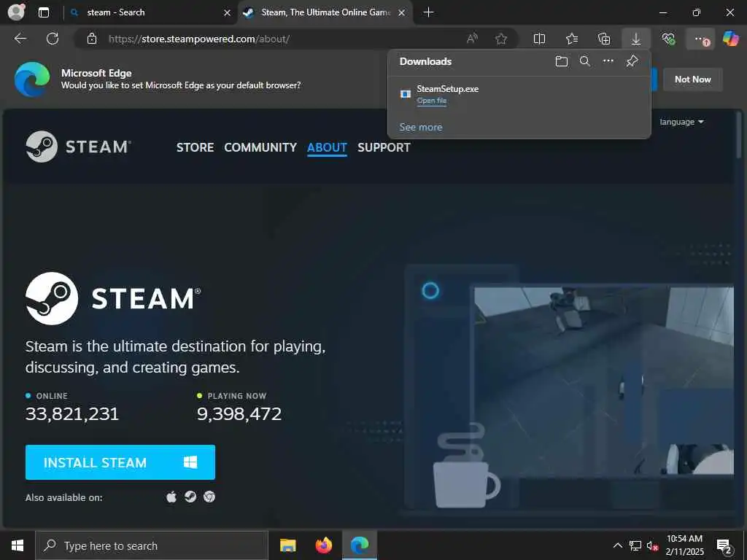Open the Edge profile avatar
The image size is (747, 560).
pos(17,12)
